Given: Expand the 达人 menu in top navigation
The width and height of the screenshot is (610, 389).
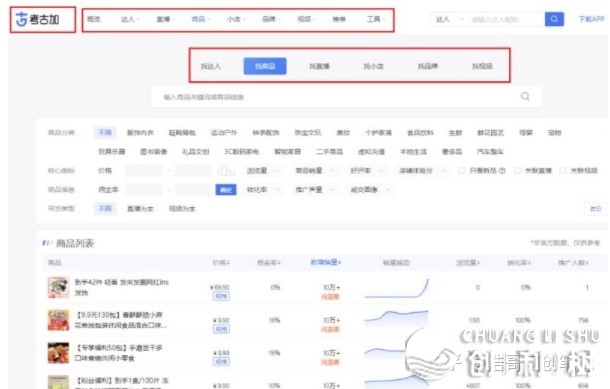Looking at the screenshot, I should 130,19.
